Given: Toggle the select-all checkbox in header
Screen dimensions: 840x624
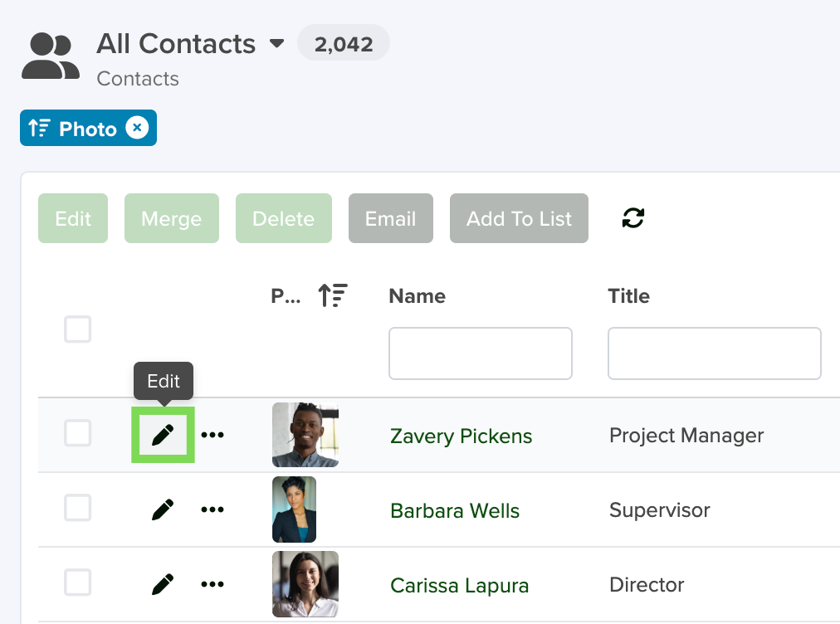Looking at the screenshot, I should click(78, 329).
